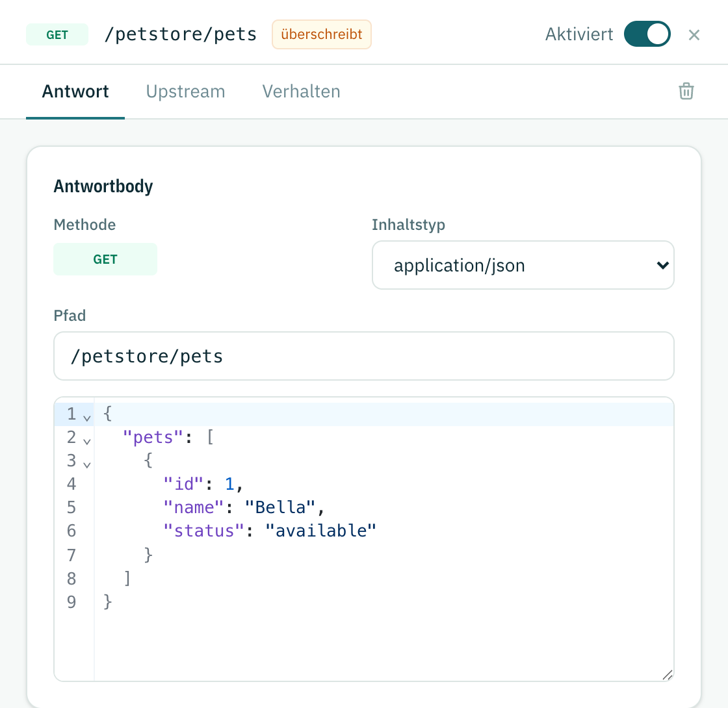Viewport: 728px width, 708px height.
Task: Collapse the fold arrow on line 1
Action: 87,418
